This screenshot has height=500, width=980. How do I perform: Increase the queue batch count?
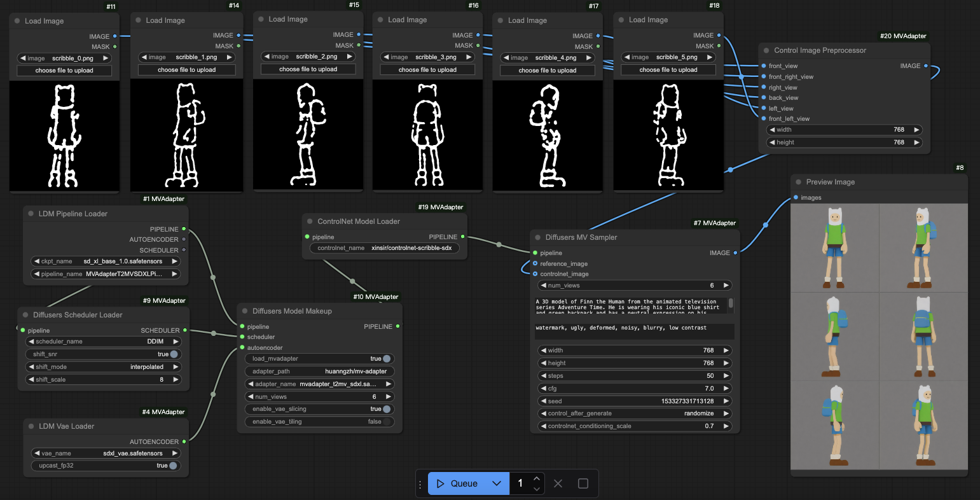coord(537,478)
